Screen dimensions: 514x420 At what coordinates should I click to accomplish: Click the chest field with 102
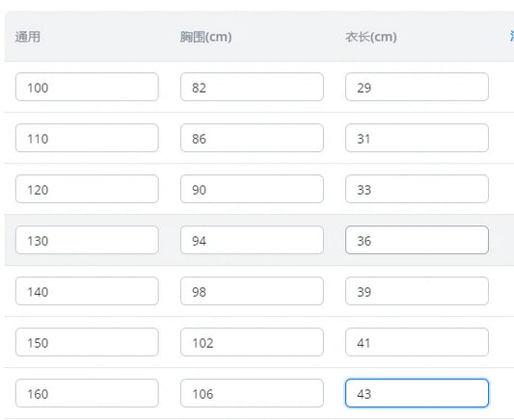(x=252, y=342)
